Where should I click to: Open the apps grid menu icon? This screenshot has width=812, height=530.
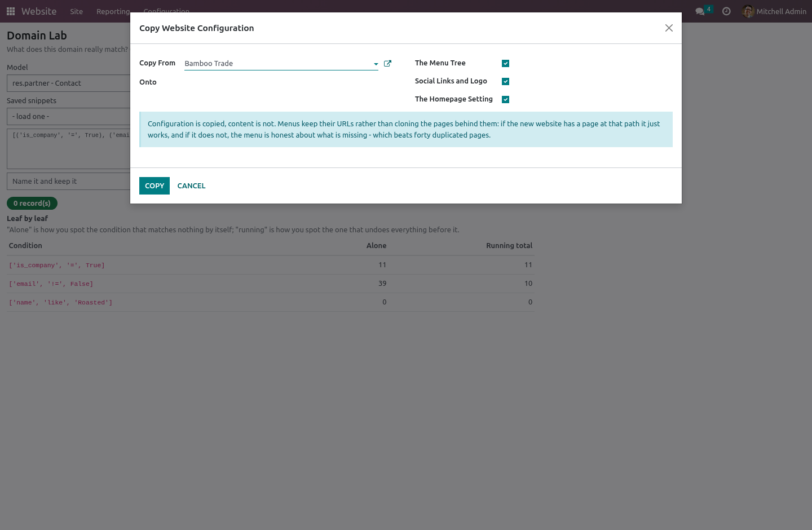(x=11, y=11)
